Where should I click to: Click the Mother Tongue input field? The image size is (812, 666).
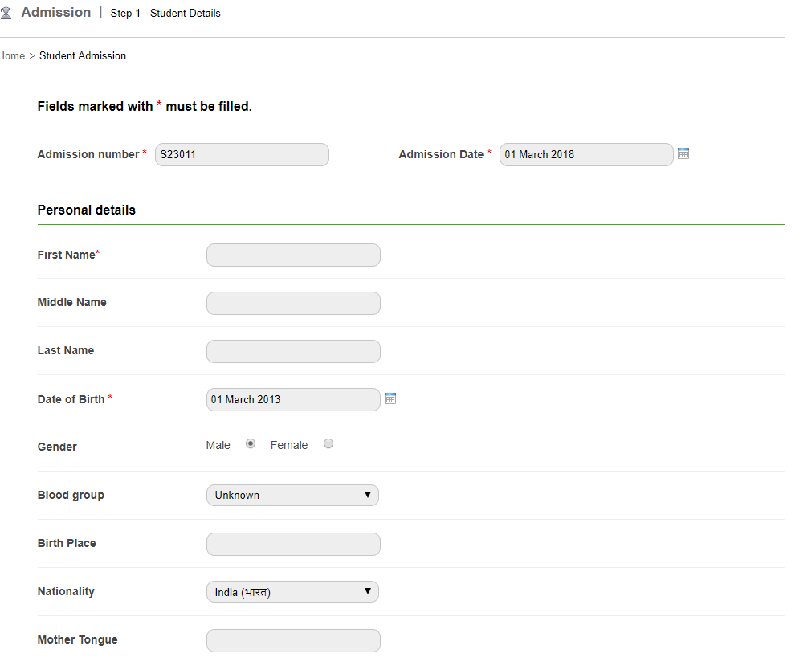(293, 641)
